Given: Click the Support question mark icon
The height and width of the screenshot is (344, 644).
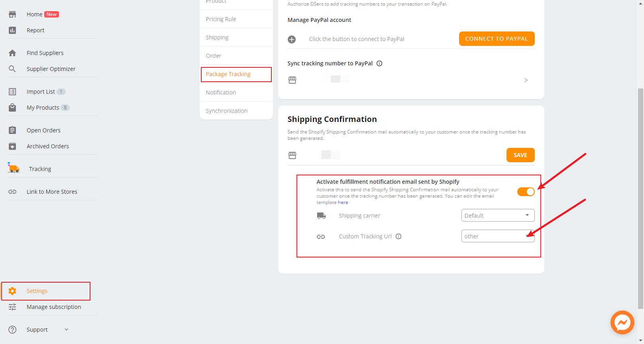Looking at the screenshot, I should click(12, 330).
